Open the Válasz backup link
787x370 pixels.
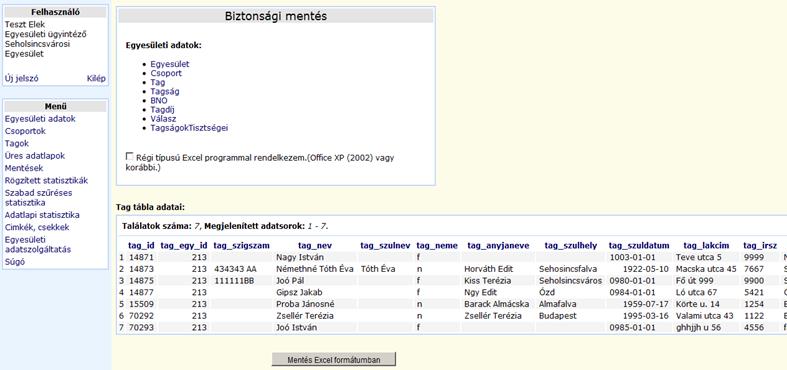(x=163, y=119)
